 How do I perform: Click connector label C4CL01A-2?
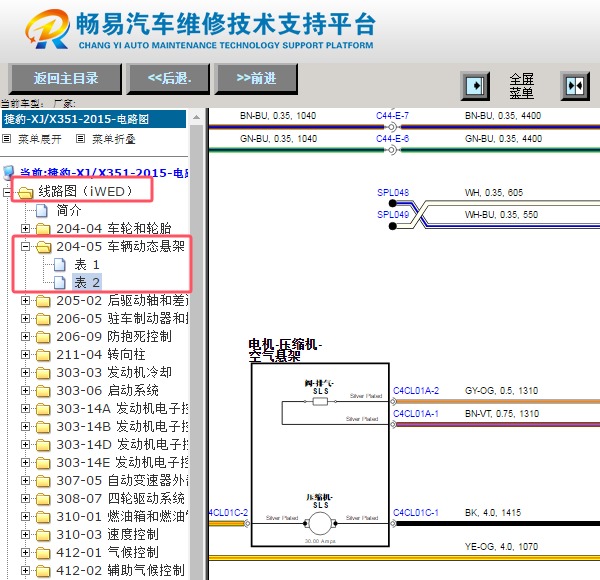pos(416,391)
